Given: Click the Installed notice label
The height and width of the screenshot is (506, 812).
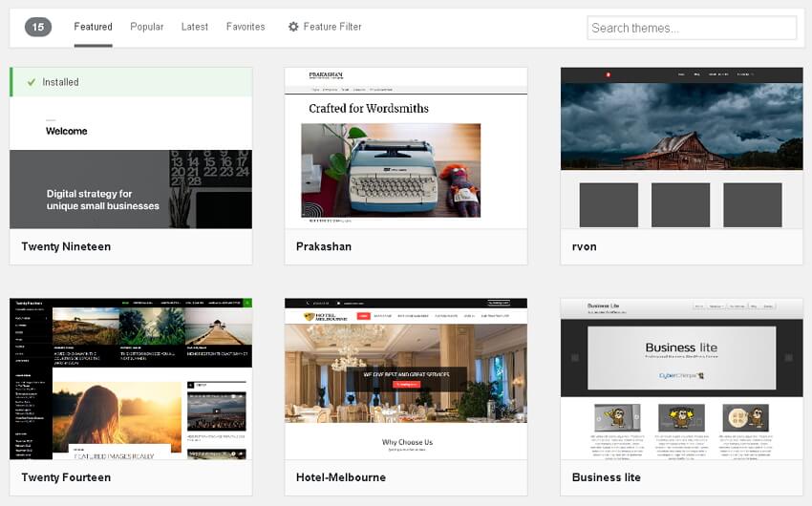Looking at the screenshot, I should coord(60,82).
